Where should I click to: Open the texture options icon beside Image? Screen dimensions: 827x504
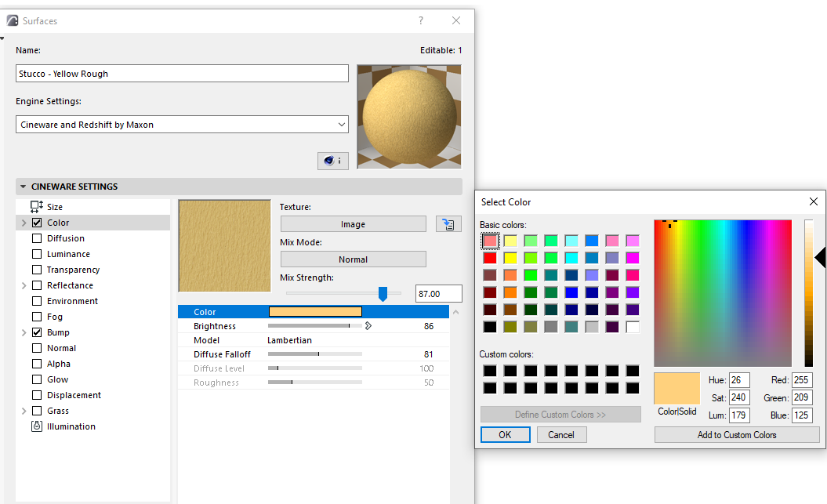click(x=448, y=223)
